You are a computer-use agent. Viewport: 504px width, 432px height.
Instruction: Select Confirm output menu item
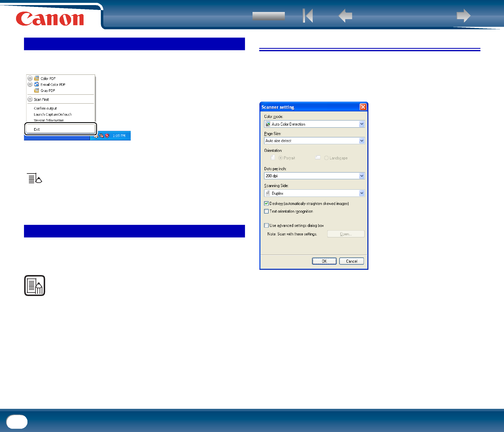click(x=45, y=108)
